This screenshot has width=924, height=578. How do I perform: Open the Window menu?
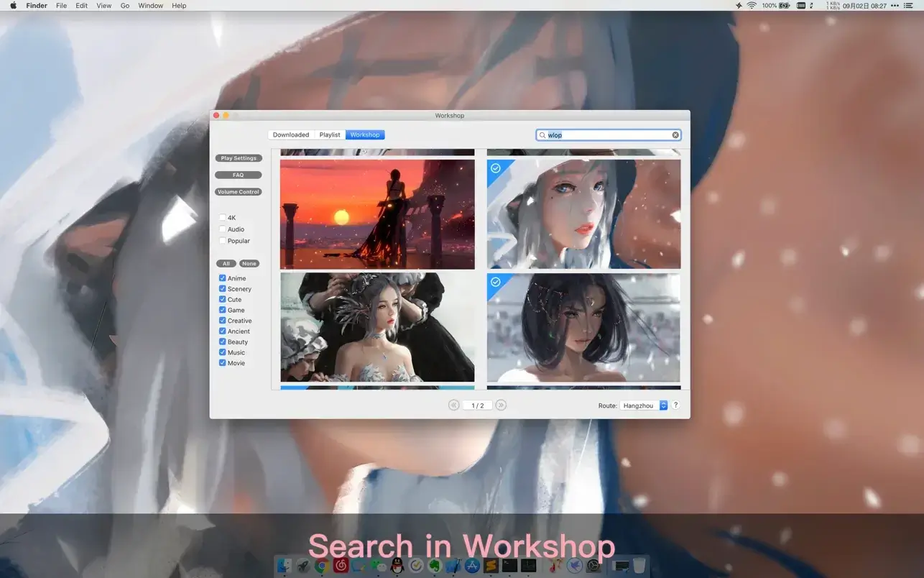click(x=151, y=5)
